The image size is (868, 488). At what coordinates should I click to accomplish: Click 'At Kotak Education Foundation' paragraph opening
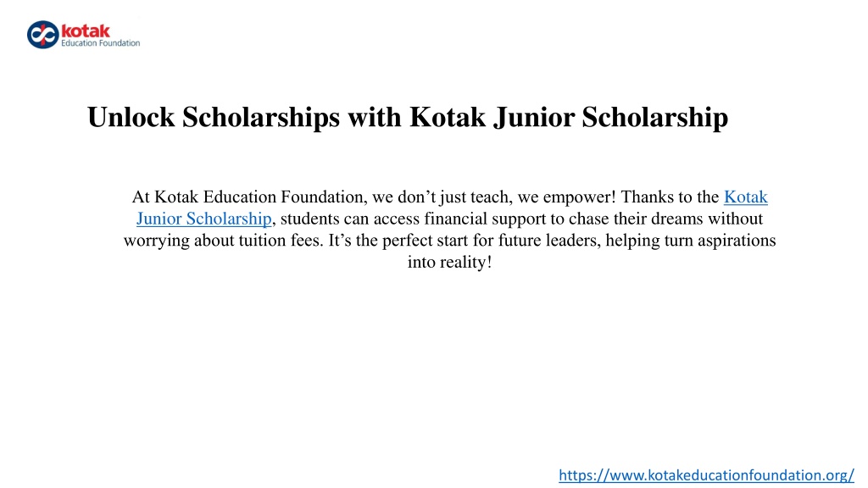pos(248,197)
